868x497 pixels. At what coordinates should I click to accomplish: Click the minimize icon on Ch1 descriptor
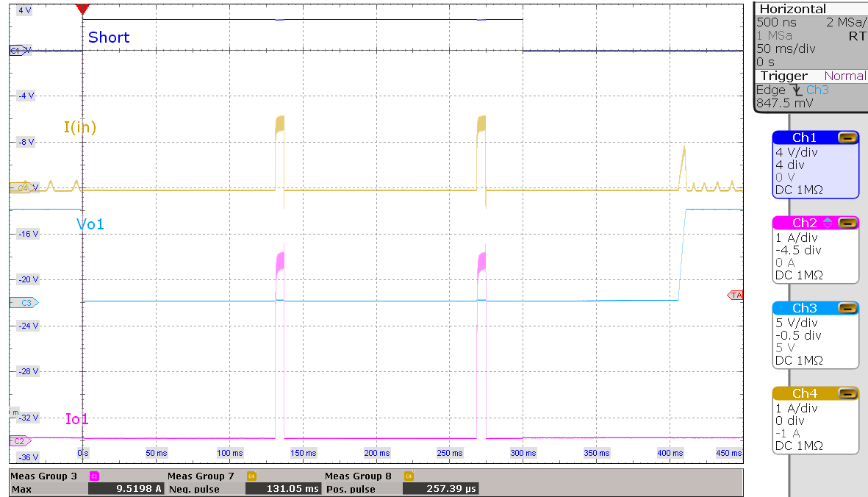[x=847, y=138]
